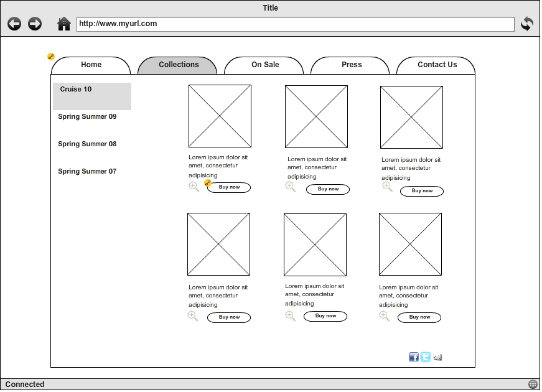Click the URL address field

[x=296, y=24]
